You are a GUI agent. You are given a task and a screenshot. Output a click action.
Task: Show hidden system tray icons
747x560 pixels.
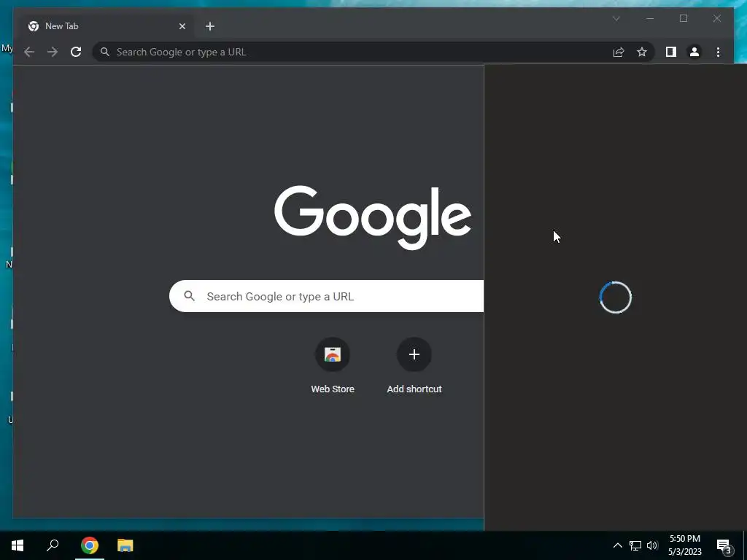tap(617, 545)
